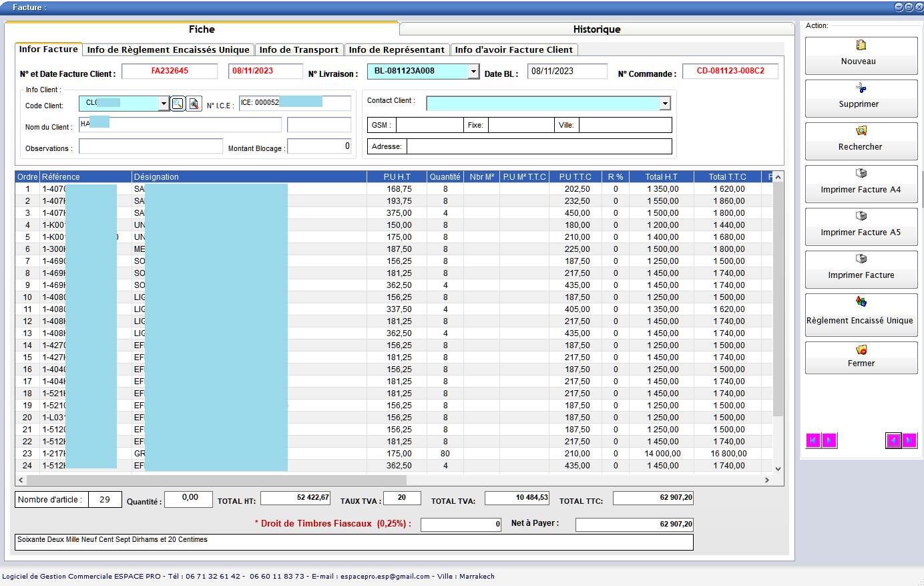Select the Info de Représentant tab
Viewport: 924px width, 586px height.
(397, 50)
